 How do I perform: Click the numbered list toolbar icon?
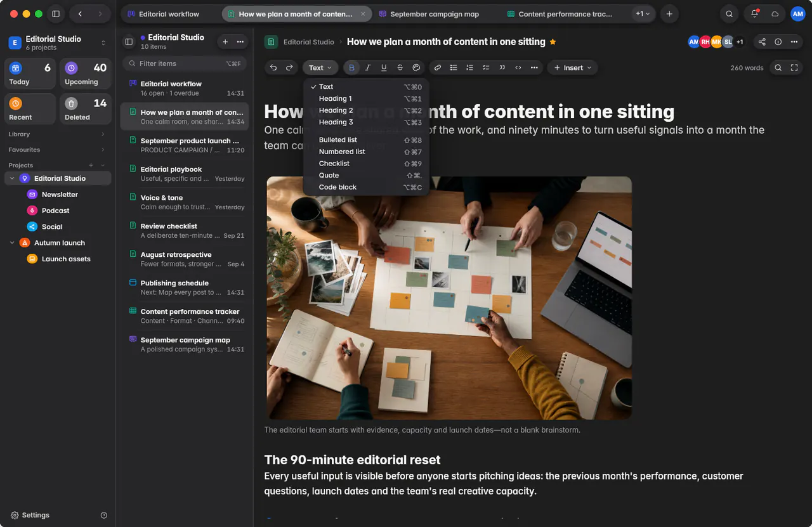pyautogui.click(x=469, y=68)
